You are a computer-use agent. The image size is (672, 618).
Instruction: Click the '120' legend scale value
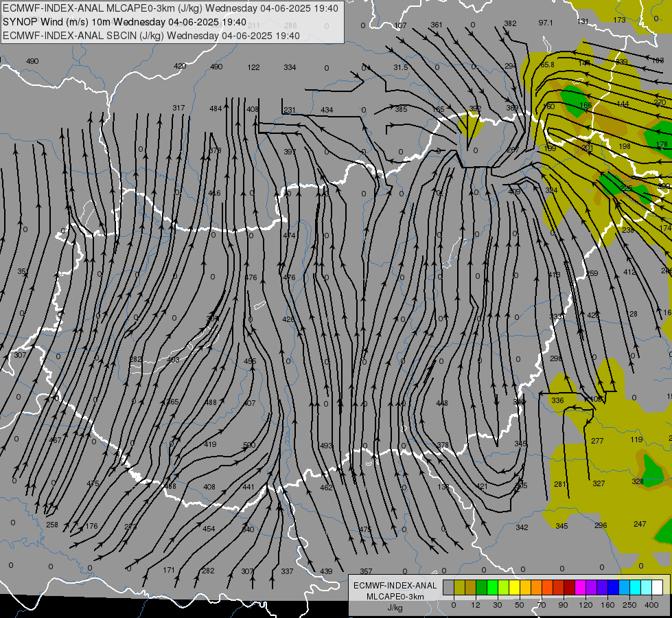pos(586,605)
